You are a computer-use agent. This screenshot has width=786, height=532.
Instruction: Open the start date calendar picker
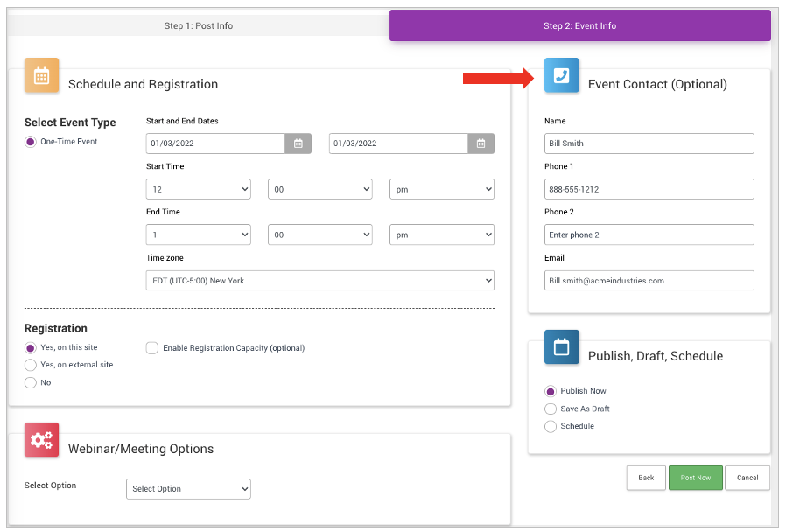[298, 143]
